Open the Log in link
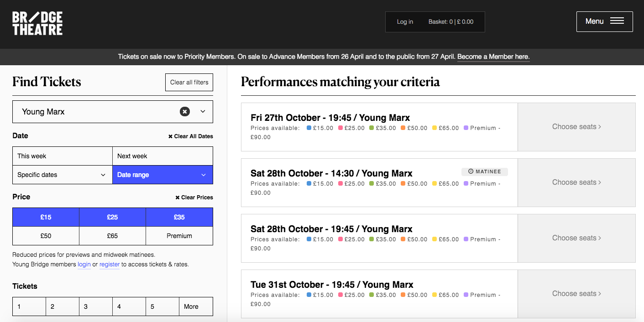The width and height of the screenshot is (644, 322). coord(405,22)
